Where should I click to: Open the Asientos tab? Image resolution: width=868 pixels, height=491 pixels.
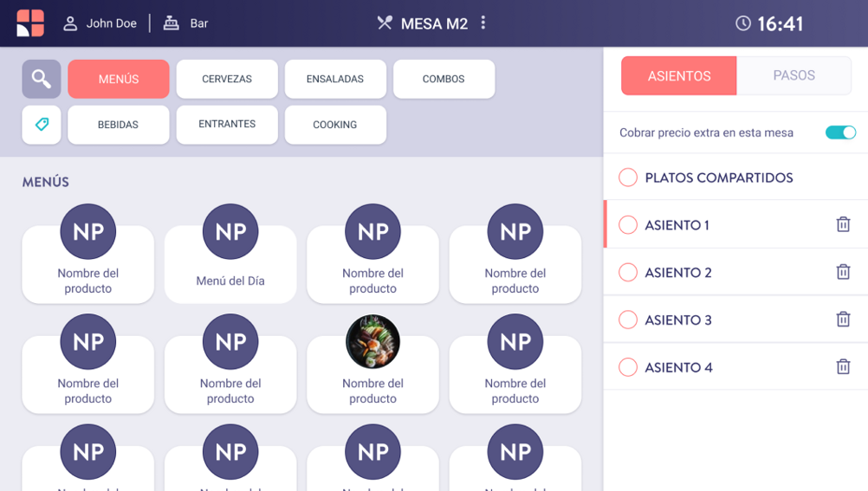pyautogui.click(x=679, y=76)
